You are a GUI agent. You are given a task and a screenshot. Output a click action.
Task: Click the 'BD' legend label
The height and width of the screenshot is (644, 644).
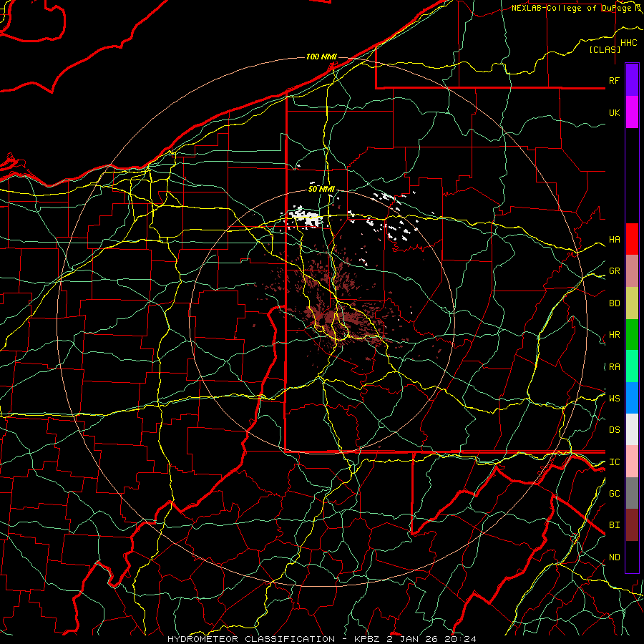(x=614, y=303)
